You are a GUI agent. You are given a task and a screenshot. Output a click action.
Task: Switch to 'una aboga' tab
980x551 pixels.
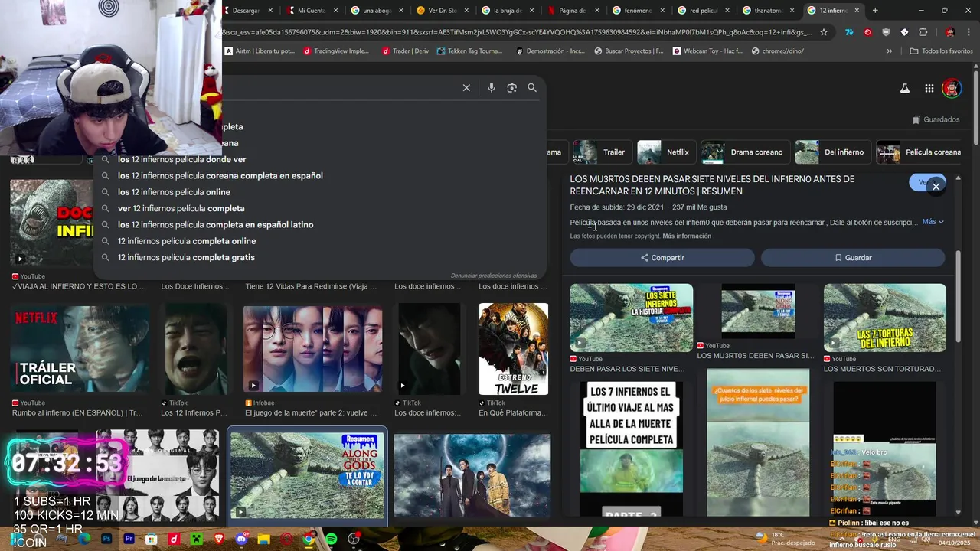[x=375, y=11]
